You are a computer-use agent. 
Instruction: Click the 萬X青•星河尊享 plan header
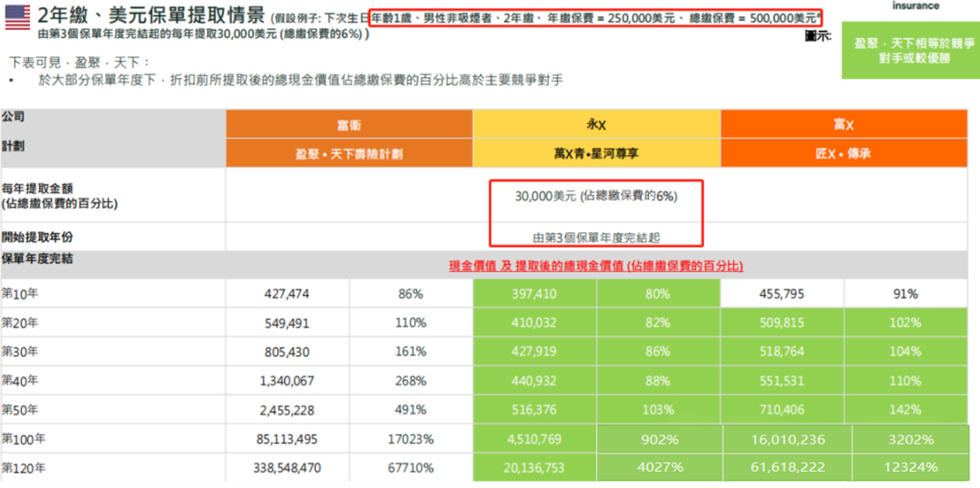[596, 153]
